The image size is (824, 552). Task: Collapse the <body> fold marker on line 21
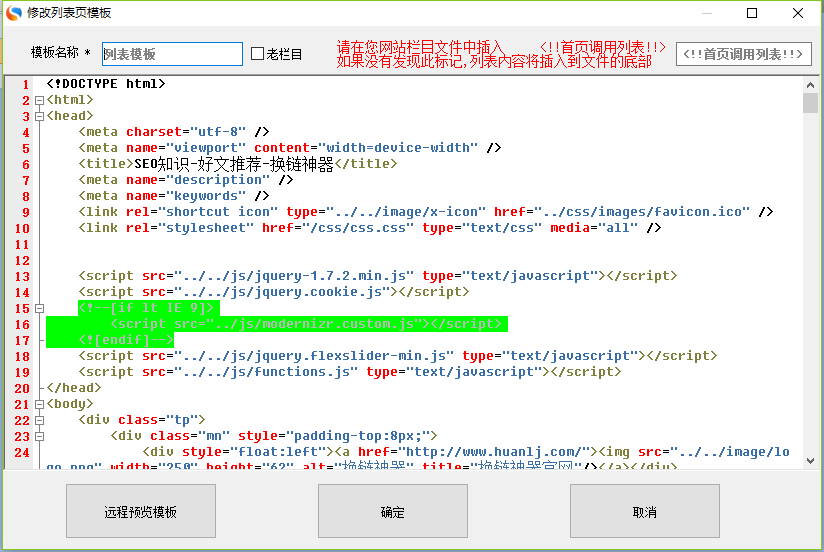[39, 404]
